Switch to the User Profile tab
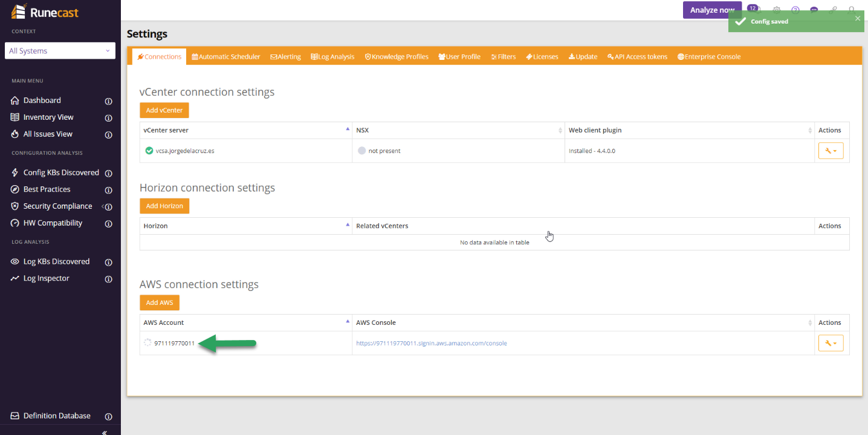The image size is (868, 435). point(459,57)
